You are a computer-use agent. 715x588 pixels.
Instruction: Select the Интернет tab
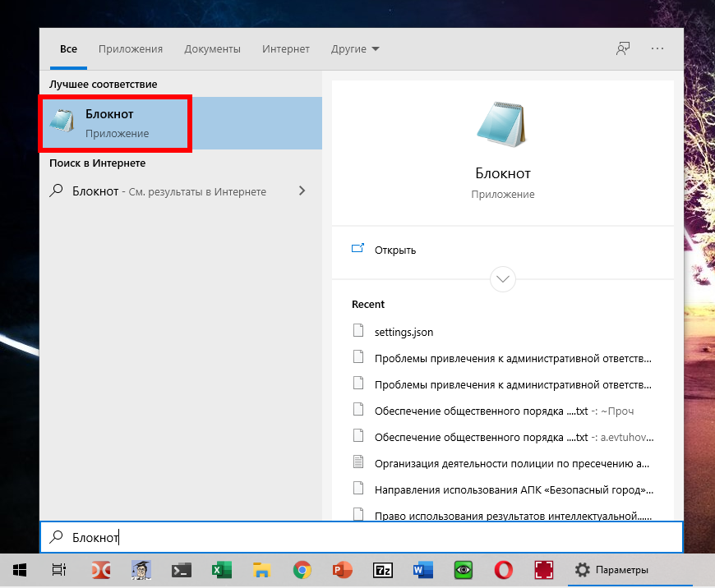tap(286, 49)
